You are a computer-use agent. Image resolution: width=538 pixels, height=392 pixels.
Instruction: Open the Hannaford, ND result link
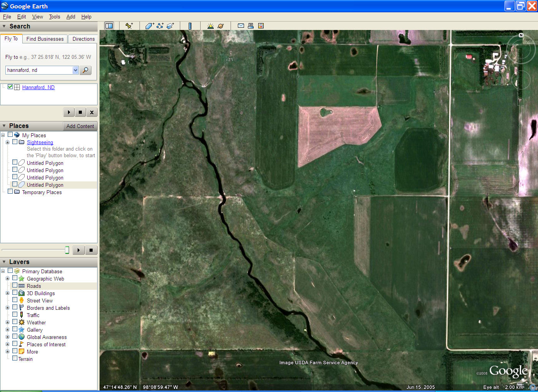pyautogui.click(x=38, y=87)
